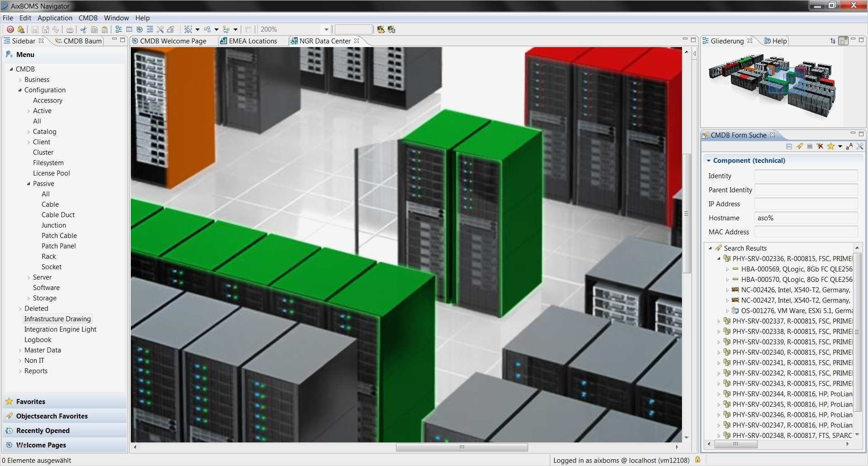The image size is (868, 466).
Task: Open the favorites star dropdown arrow
Action: tap(839, 146)
